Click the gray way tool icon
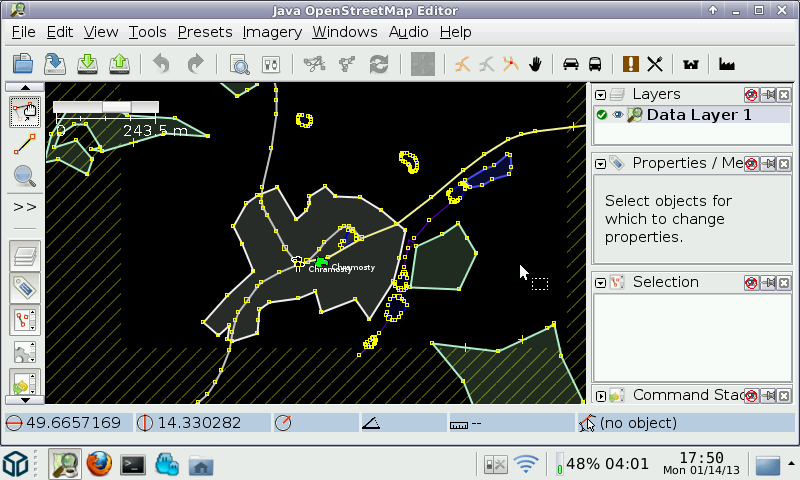800x480 pixels. (486, 64)
